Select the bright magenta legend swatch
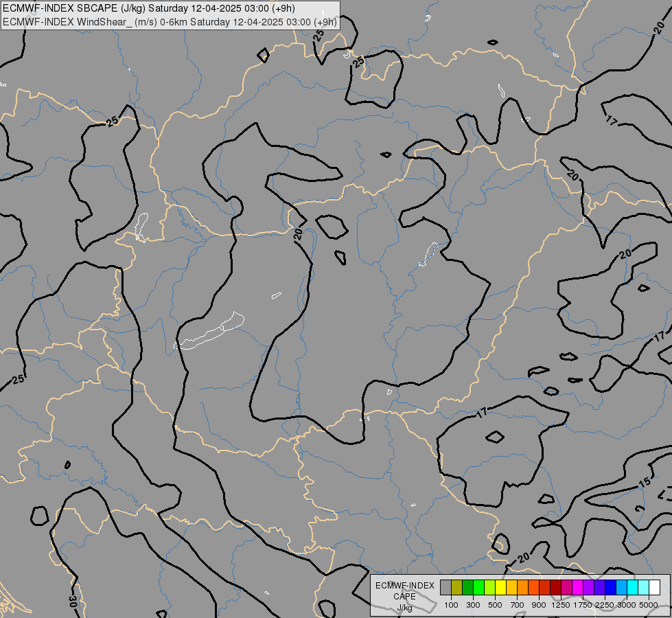The width and height of the screenshot is (672, 618). tap(577, 588)
